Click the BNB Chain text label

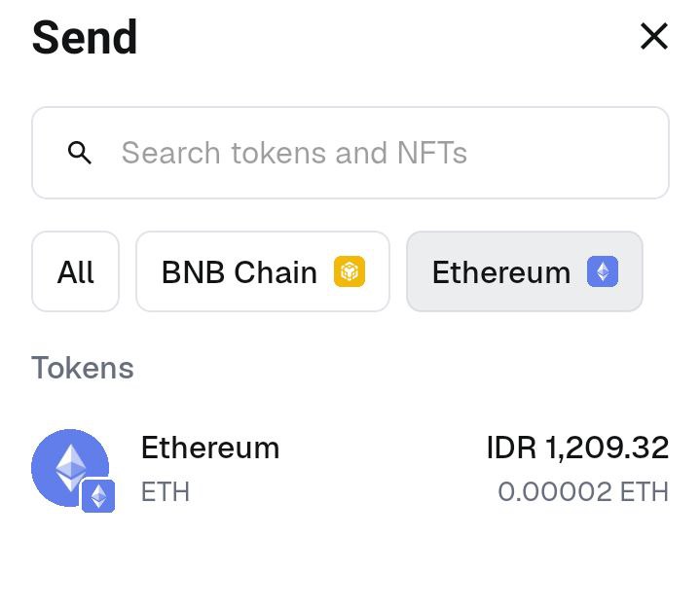point(239,272)
